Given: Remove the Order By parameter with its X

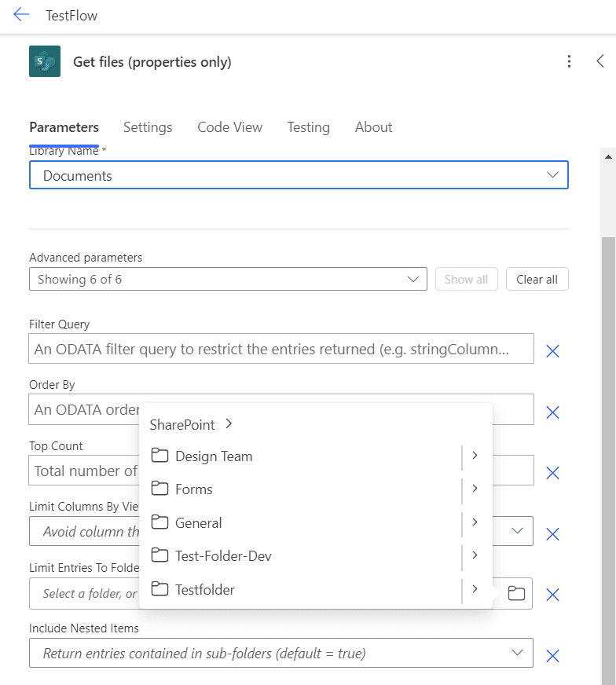Looking at the screenshot, I should 552,412.
